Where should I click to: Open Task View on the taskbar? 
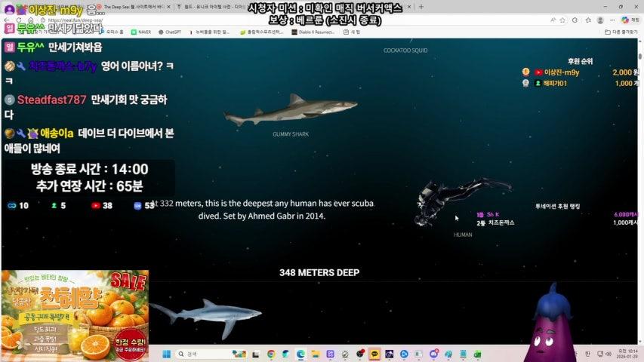[x=255, y=354]
